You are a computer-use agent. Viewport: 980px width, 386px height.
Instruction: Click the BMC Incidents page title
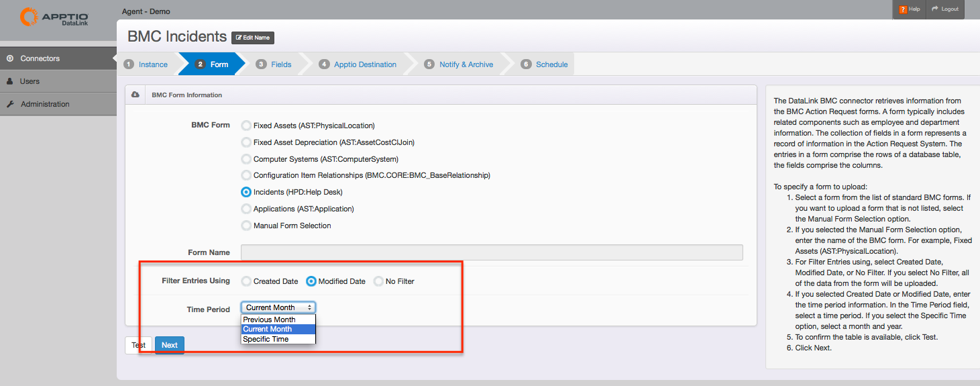177,36
